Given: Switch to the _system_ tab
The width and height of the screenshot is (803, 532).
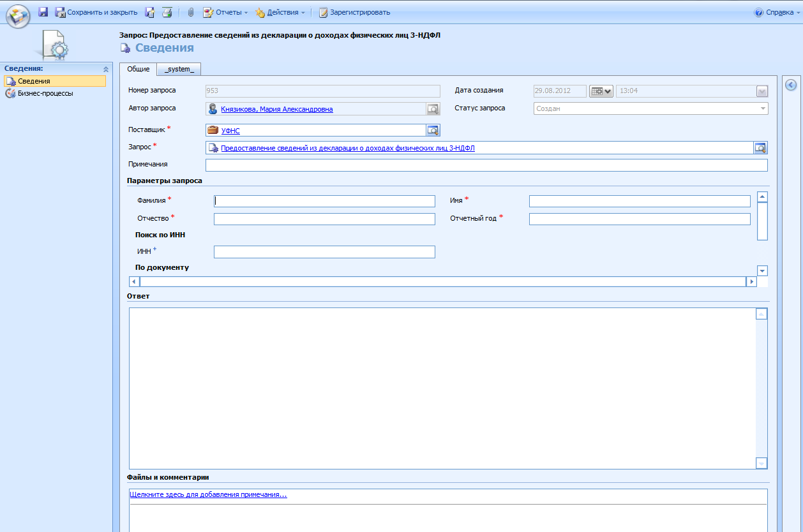Looking at the screenshot, I should click(179, 69).
